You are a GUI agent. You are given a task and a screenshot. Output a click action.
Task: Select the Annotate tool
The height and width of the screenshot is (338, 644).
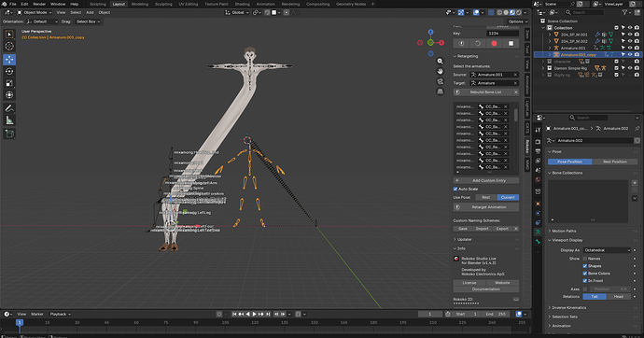(9, 108)
